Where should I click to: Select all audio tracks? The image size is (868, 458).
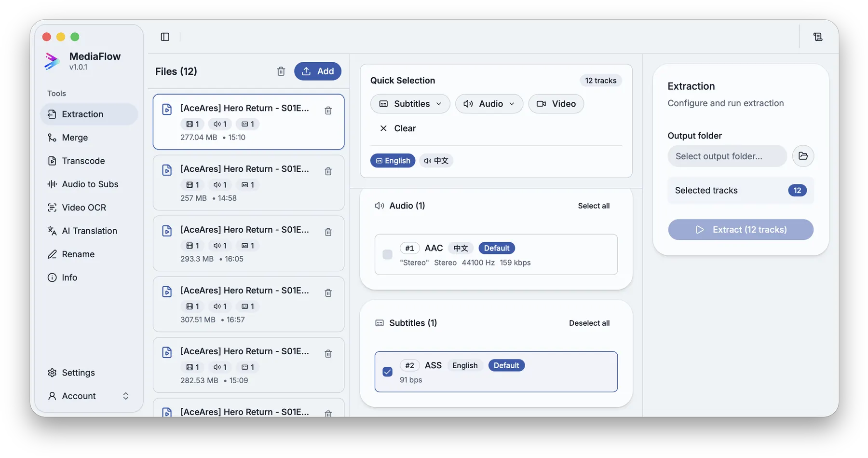click(x=594, y=206)
